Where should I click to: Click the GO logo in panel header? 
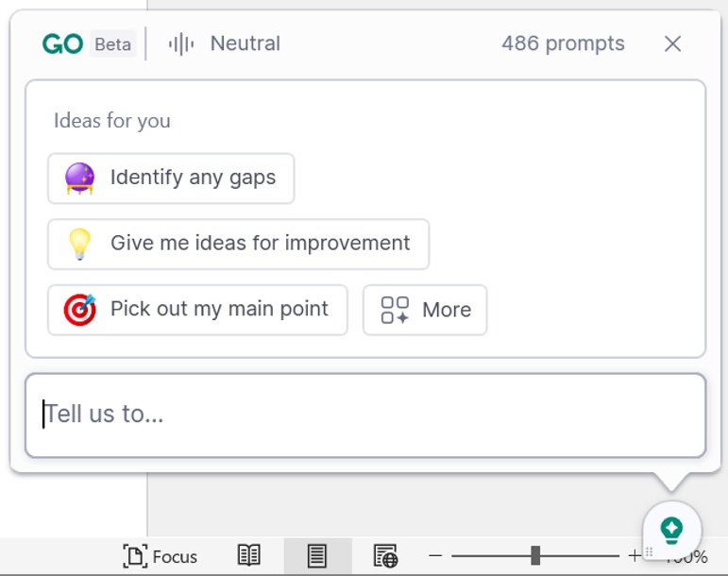point(63,43)
